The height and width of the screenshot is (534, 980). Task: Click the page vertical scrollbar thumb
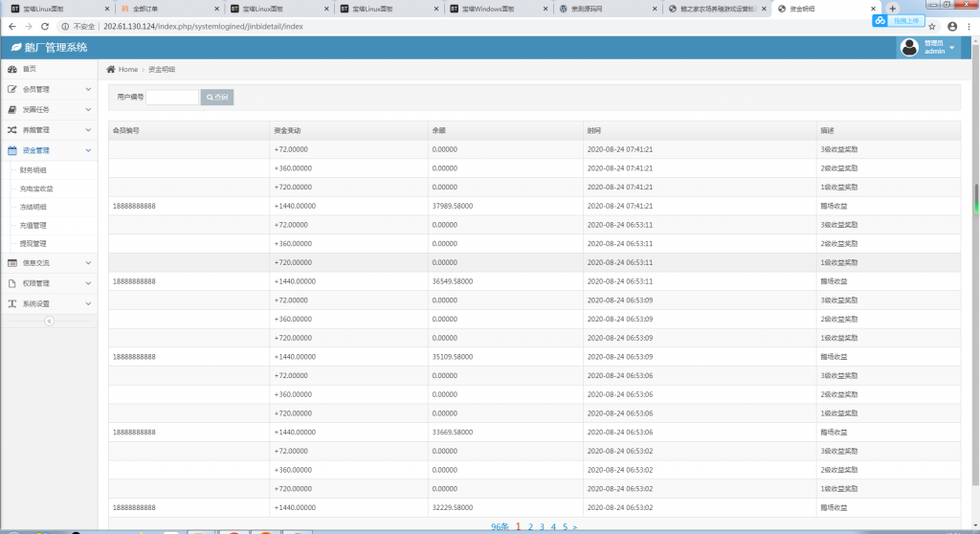[975, 196]
